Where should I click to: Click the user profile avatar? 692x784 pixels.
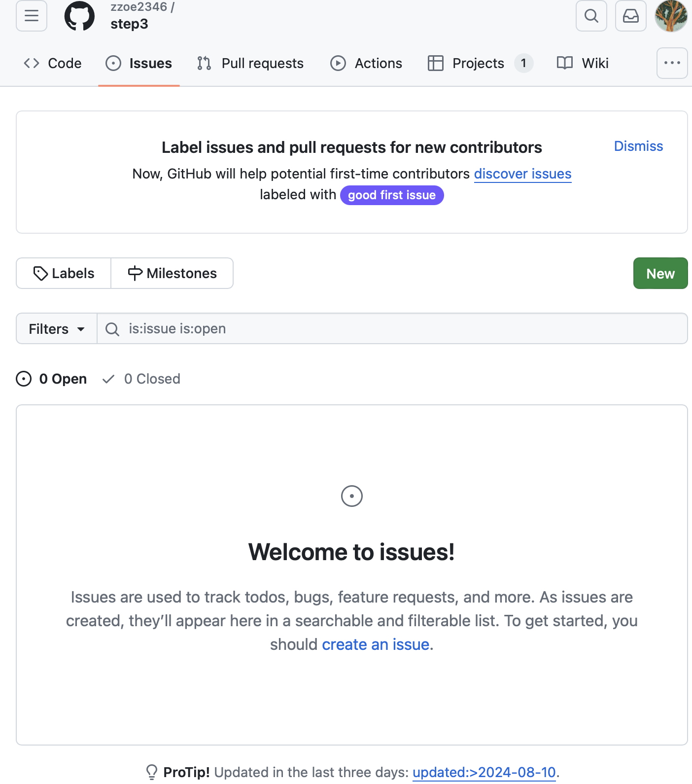(671, 16)
